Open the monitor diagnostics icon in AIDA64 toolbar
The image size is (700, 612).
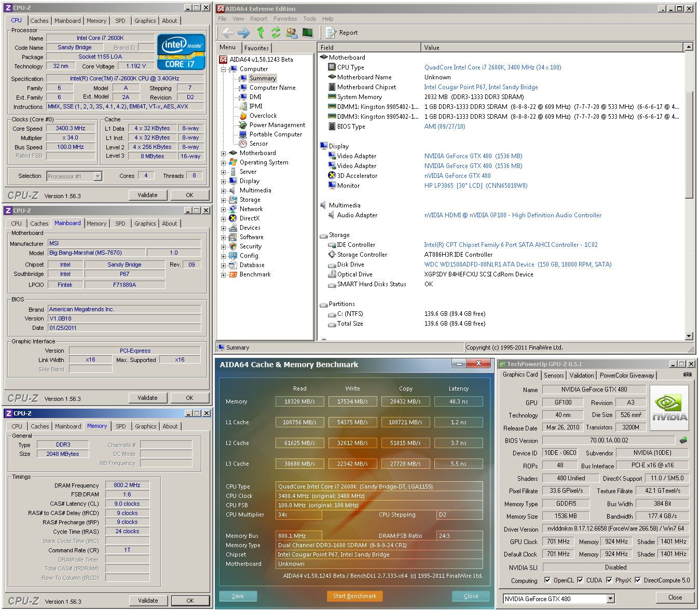308,33
